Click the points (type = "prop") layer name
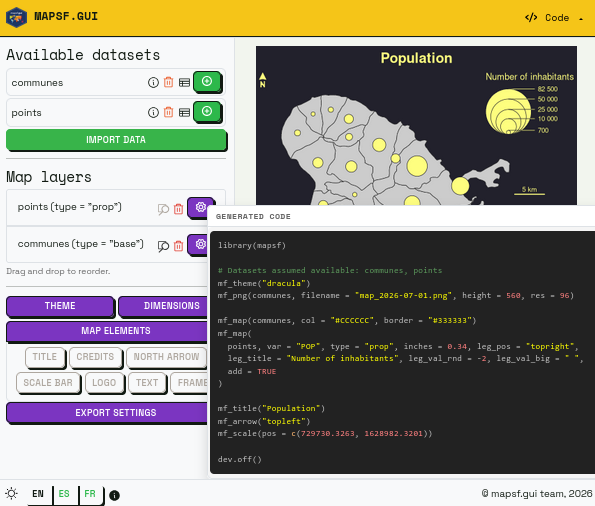Screen dimensions: 595x506 pyautogui.click(x=69, y=207)
